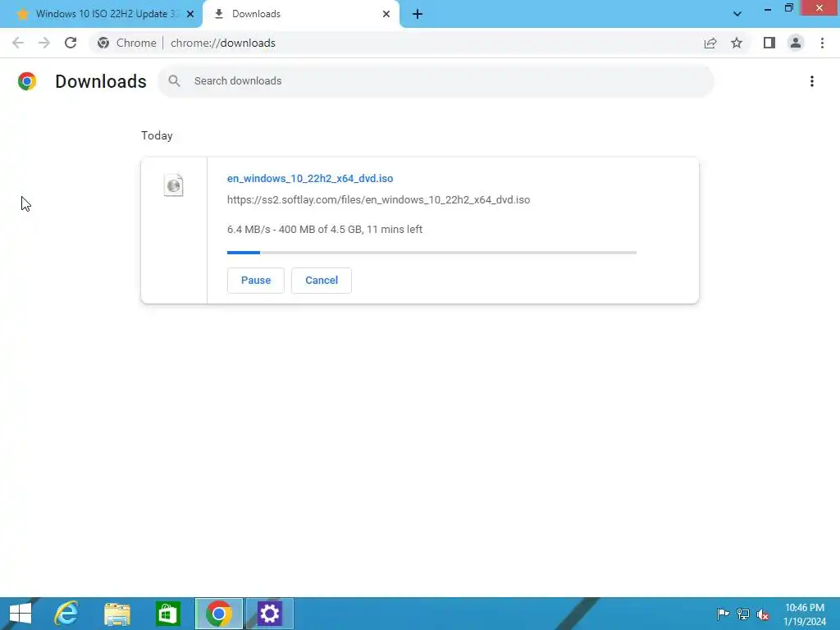This screenshot has width=840, height=630.
Task: Open Downloads page more actions menu
Action: [x=812, y=81]
